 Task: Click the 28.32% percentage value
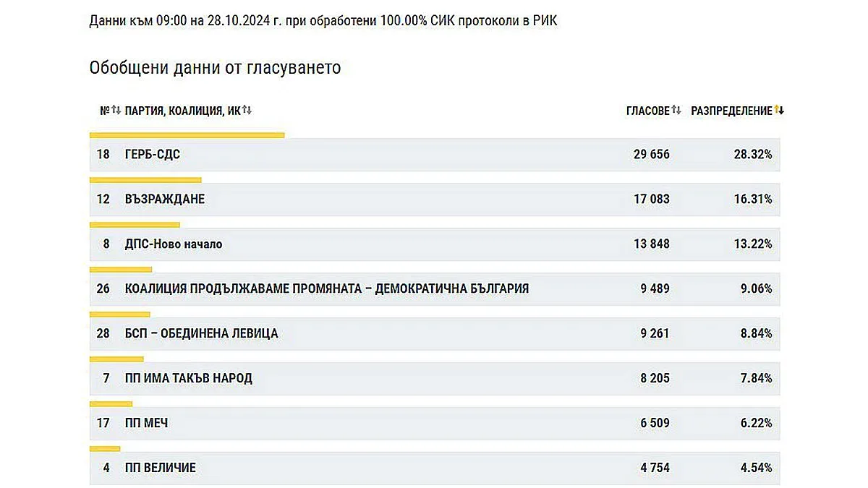pyautogui.click(x=754, y=154)
